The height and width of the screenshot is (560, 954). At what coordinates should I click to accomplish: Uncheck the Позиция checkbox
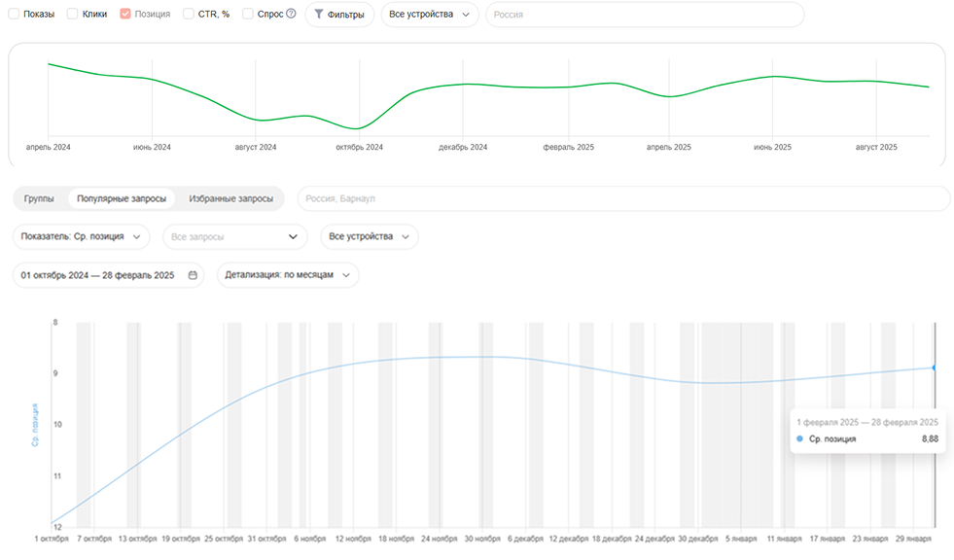pos(125,14)
